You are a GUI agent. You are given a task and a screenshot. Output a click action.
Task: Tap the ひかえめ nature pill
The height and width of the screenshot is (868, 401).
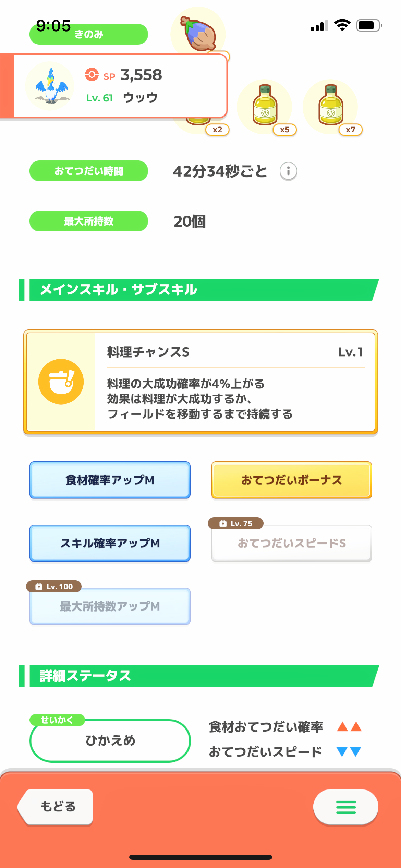[110, 740]
